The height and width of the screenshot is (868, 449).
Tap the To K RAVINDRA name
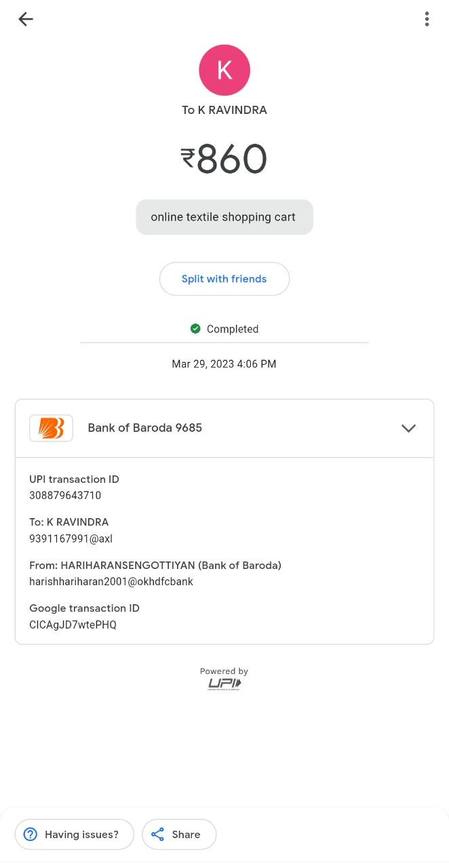coord(224,110)
